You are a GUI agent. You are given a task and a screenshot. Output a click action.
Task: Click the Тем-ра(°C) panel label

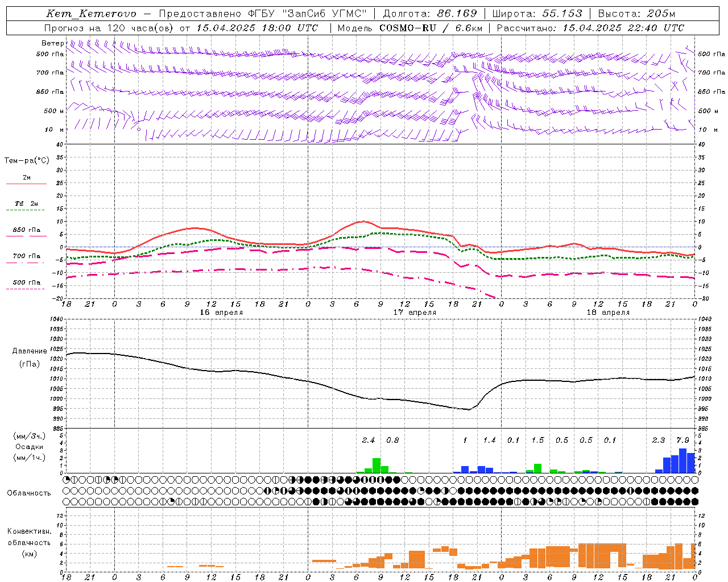click(27, 161)
